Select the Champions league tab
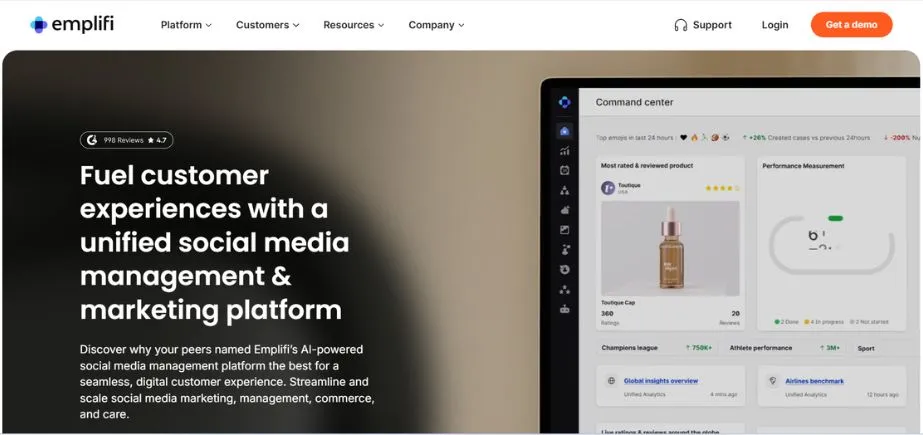The image size is (923, 435). pyautogui.click(x=629, y=348)
